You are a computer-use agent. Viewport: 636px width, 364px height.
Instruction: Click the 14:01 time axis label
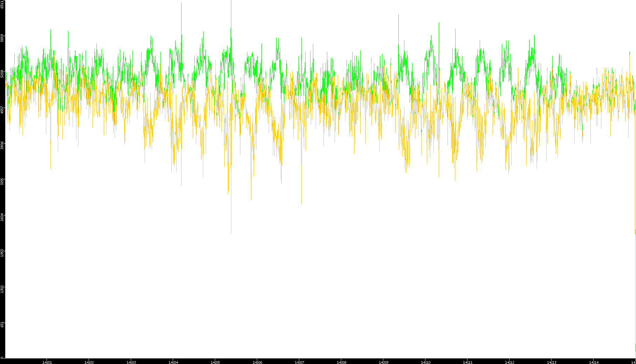[x=47, y=362]
